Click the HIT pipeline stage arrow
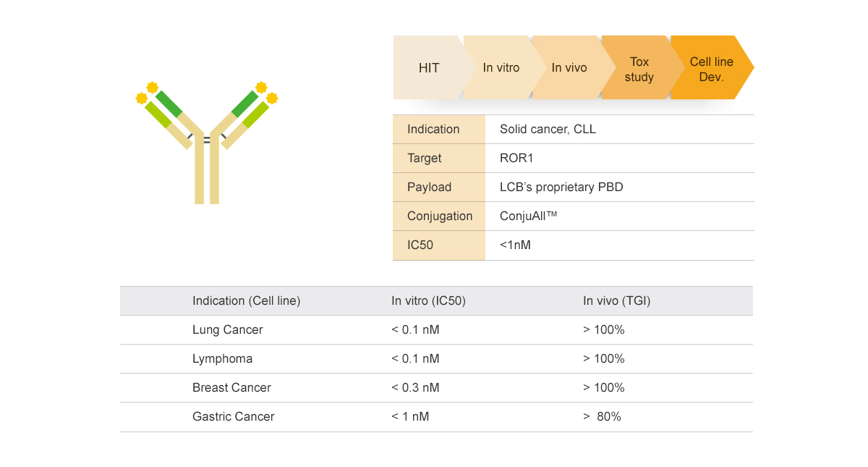 click(x=429, y=68)
